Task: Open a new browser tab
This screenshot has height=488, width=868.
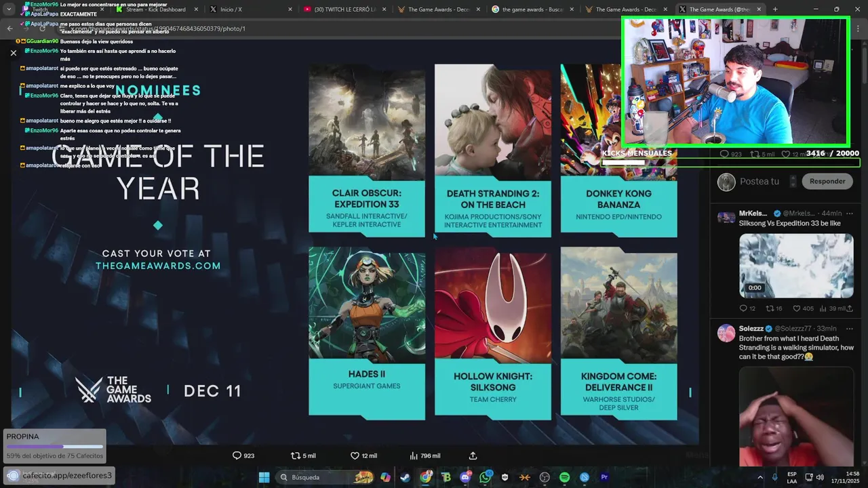Action: (775, 9)
